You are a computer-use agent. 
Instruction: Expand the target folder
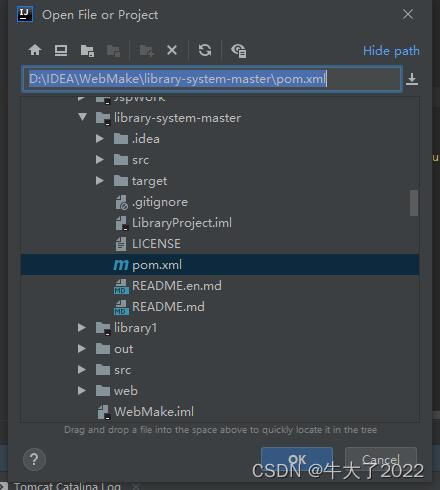100,181
